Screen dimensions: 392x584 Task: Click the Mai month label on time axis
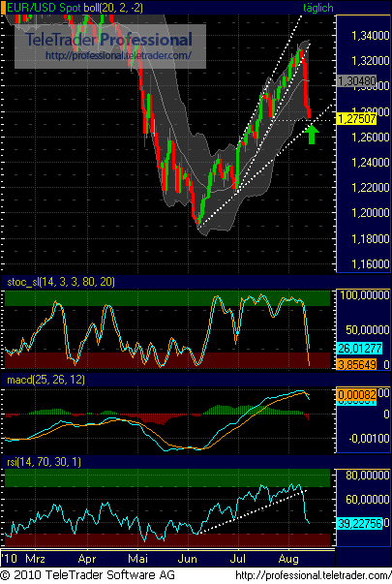point(137,559)
